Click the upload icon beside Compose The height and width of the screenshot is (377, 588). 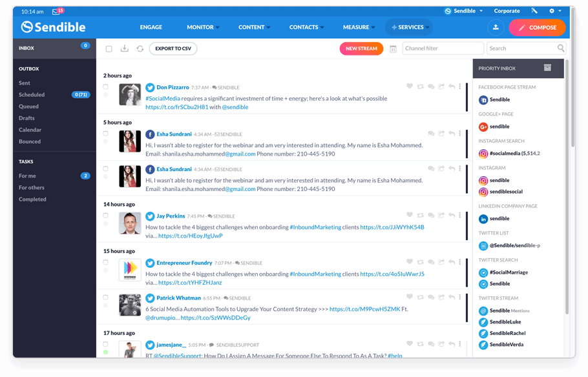(496, 27)
